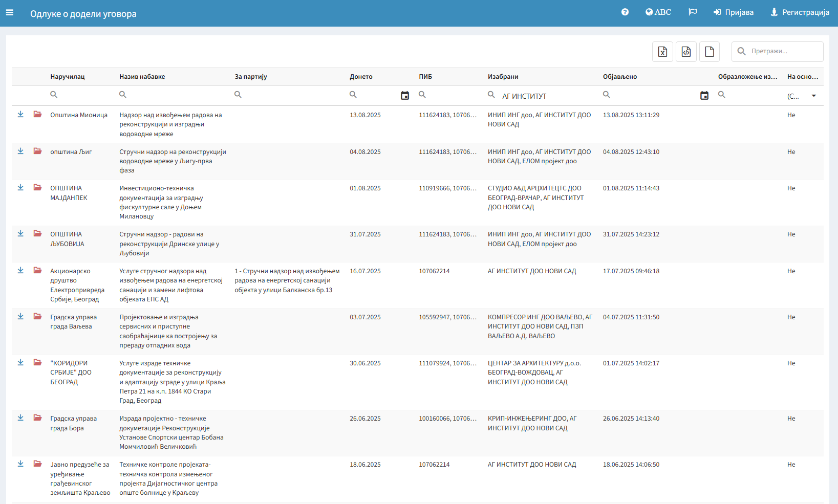The image size is (838, 504).
Task: Click the blank document export icon
Action: point(710,52)
